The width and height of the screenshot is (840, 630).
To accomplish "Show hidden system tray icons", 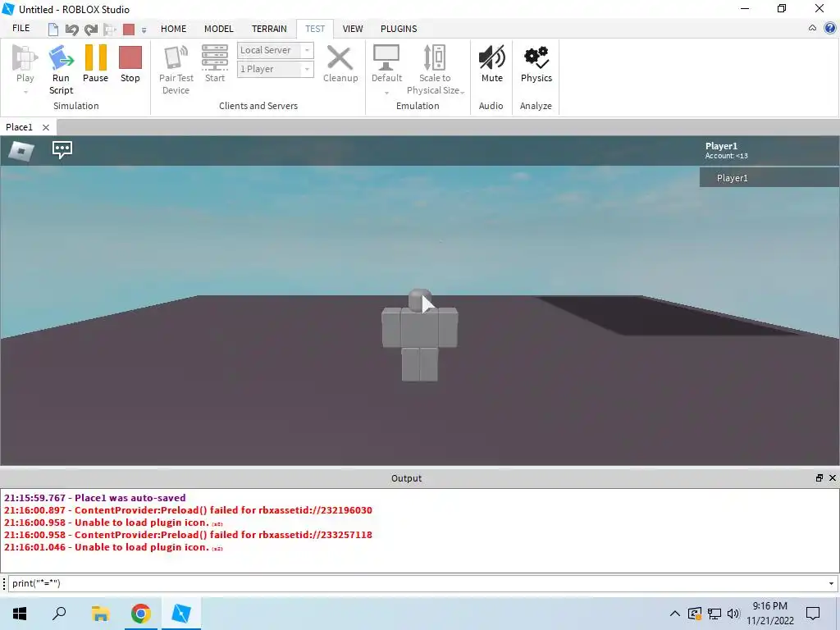I will click(675, 614).
